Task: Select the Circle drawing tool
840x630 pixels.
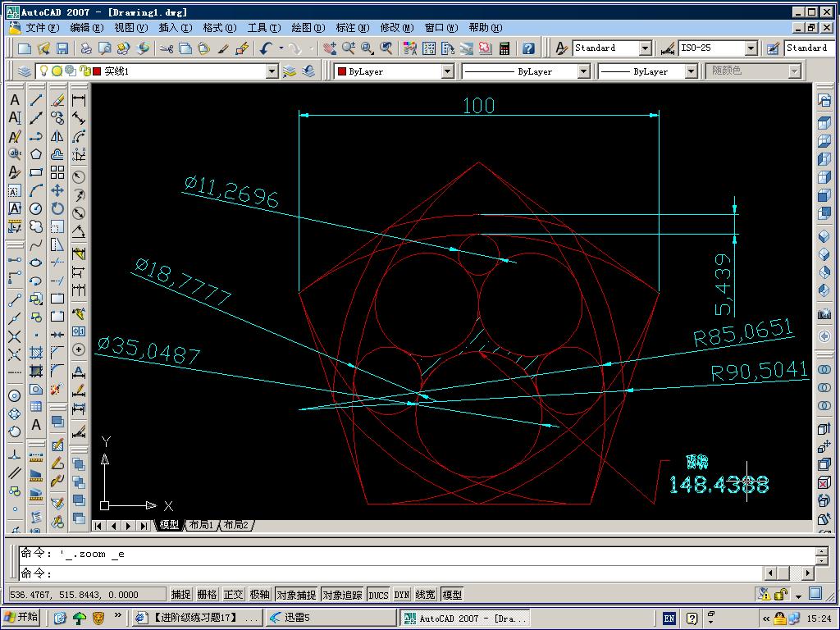Action: pyautogui.click(x=36, y=208)
